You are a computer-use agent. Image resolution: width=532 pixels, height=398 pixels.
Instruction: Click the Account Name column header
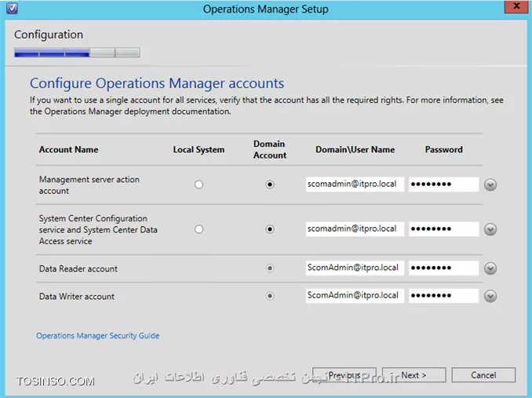pyautogui.click(x=68, y=150)
